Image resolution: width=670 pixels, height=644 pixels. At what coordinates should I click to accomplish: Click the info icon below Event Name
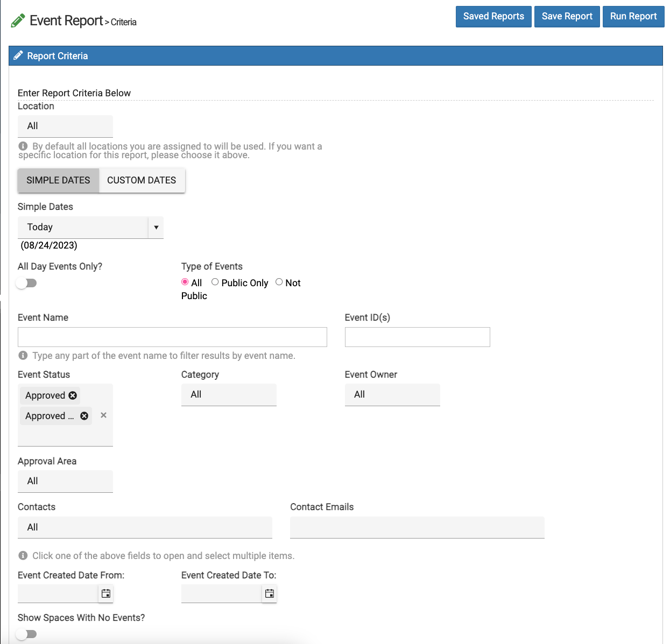click(x=23, y=356)
